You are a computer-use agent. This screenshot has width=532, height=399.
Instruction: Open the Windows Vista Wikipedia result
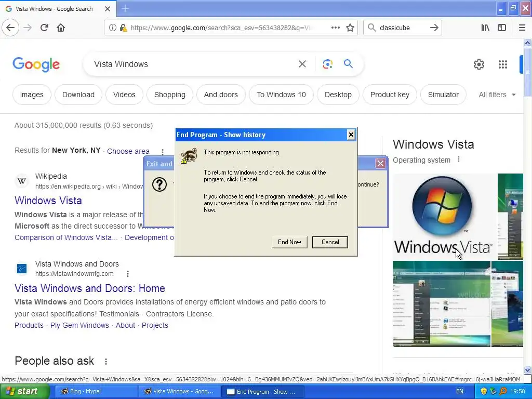[48, 201]
